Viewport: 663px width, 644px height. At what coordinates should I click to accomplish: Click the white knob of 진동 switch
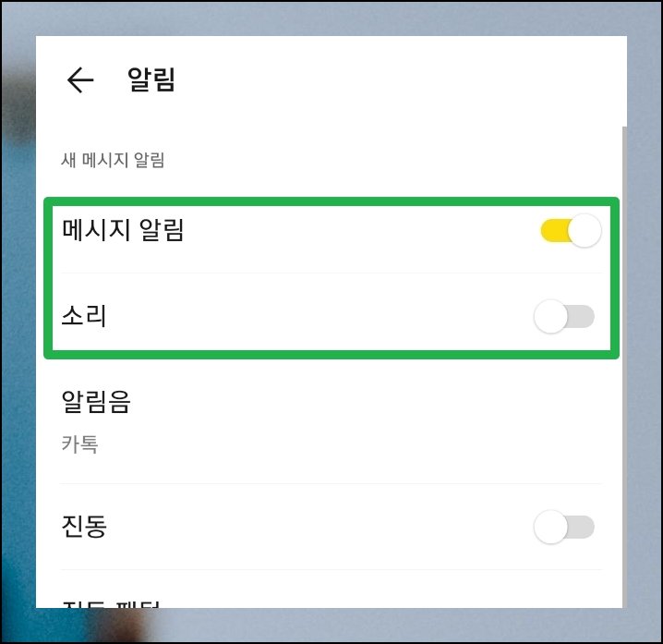click(x=550, y=527)
